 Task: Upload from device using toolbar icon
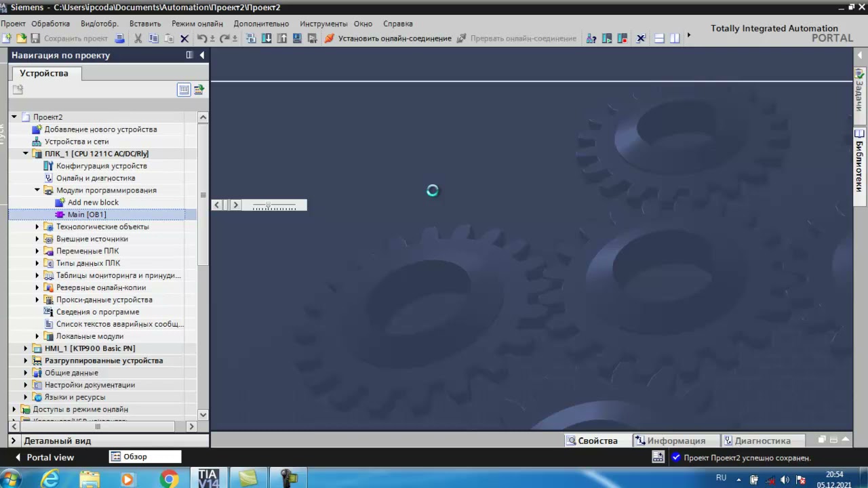click(282, 39)
